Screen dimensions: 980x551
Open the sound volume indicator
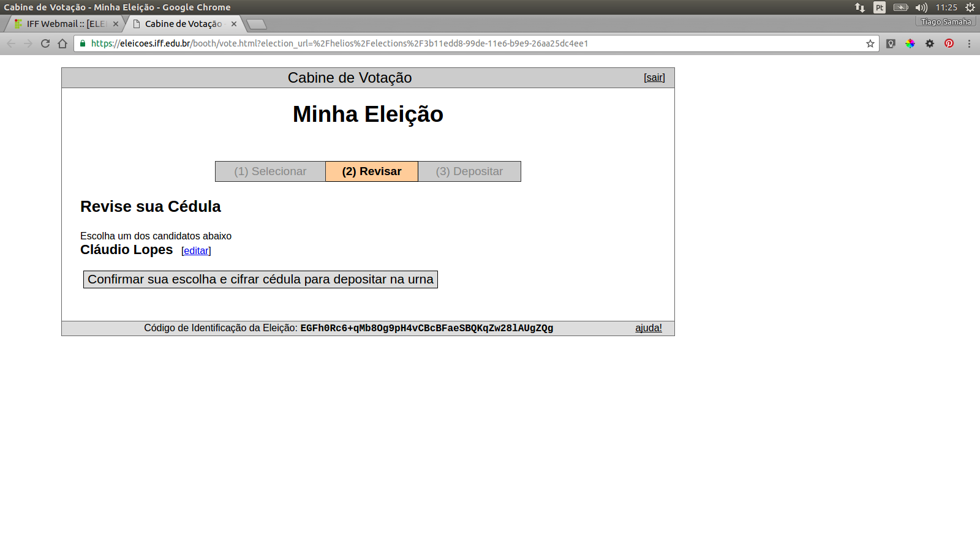(x=921, y=7)
